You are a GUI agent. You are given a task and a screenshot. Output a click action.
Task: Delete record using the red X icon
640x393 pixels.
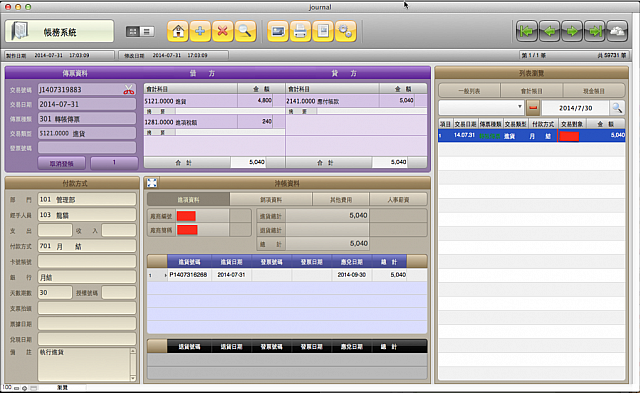(x=222, y=31)
